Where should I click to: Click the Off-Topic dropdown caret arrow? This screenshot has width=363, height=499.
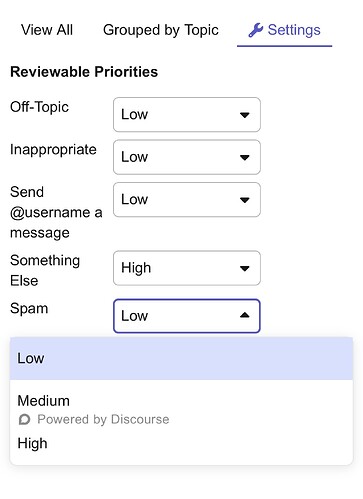pyautogui.click(x=245, y=115)
